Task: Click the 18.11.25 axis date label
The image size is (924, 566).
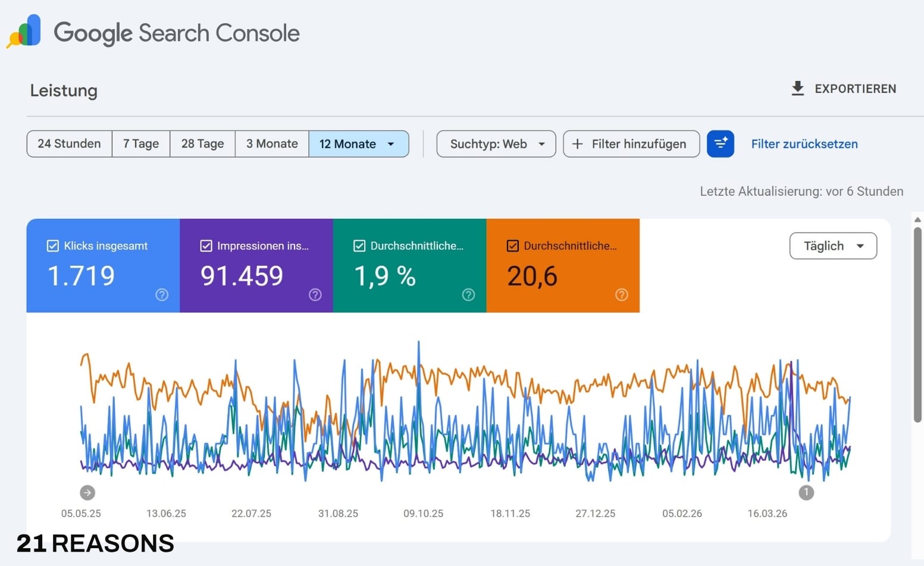Action: click(510, 513)
